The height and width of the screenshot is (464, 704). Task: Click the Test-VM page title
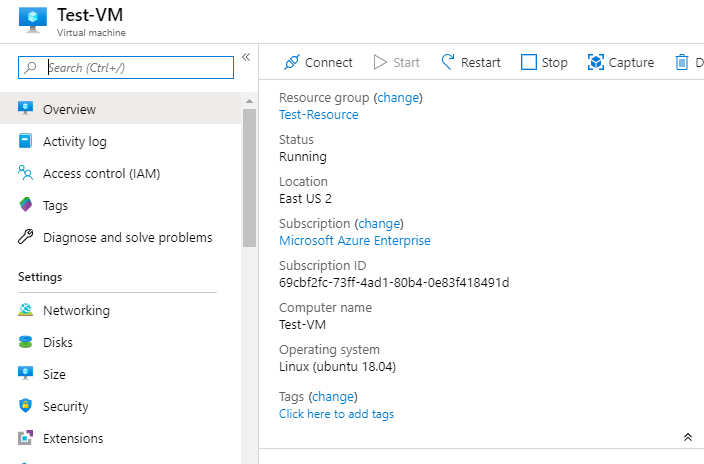click(90, 15)
